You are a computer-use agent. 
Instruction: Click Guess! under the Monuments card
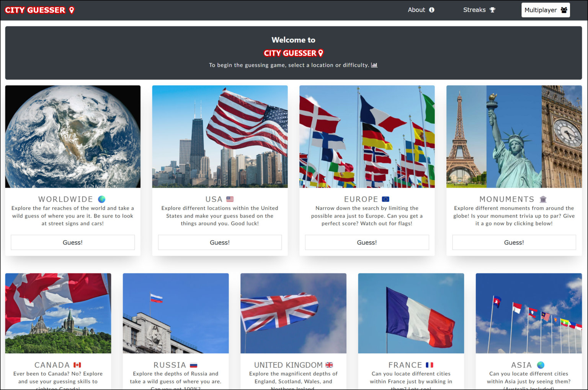pyautogui.click(x=514, y=242)
